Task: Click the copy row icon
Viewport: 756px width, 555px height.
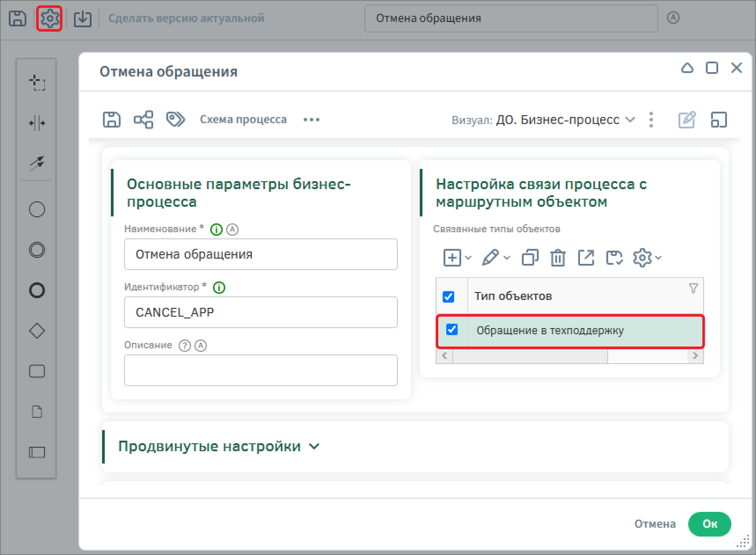Action: [x=530, y=258]
